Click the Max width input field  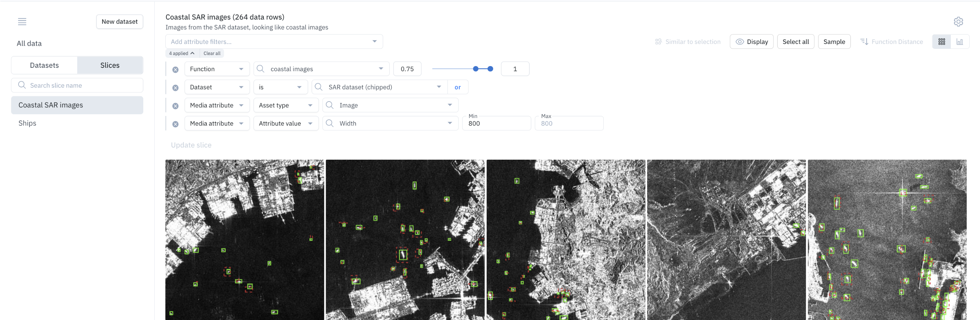(569, 124)
